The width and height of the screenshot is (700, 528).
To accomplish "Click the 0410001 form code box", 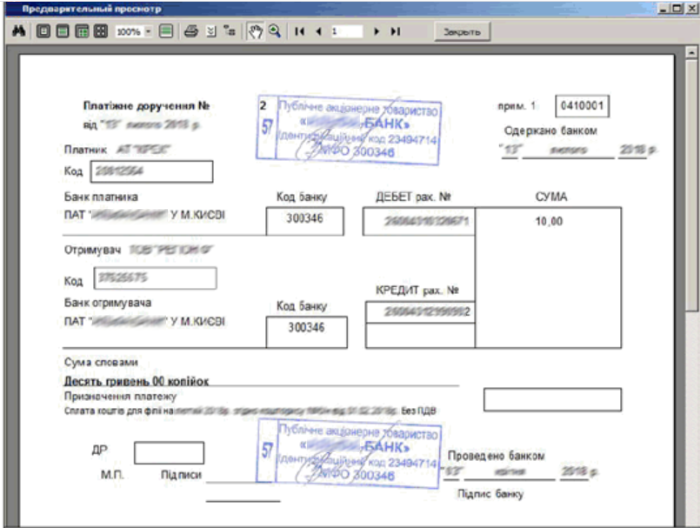I will [582, 106].
